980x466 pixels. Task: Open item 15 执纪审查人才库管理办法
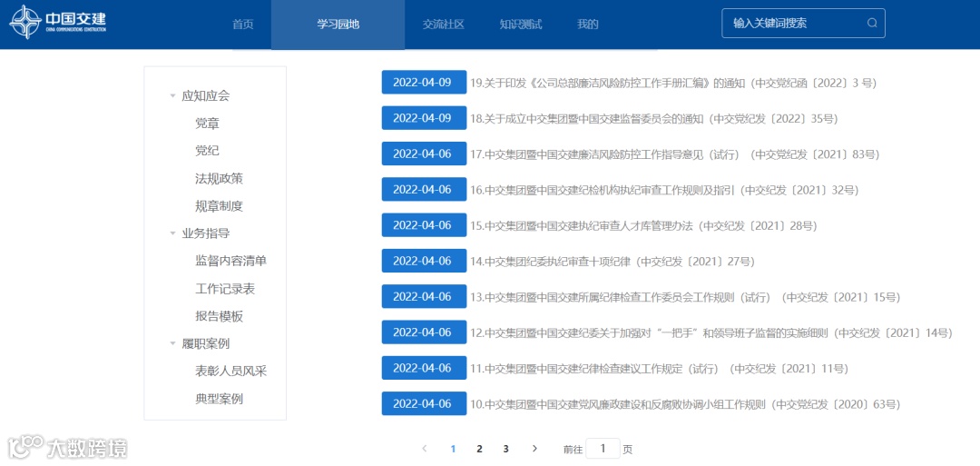(643, 225)
